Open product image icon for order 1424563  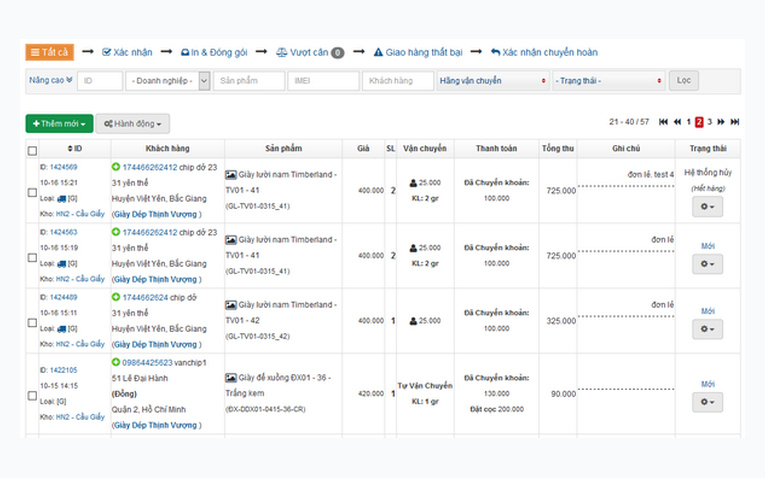pos(231,240)
